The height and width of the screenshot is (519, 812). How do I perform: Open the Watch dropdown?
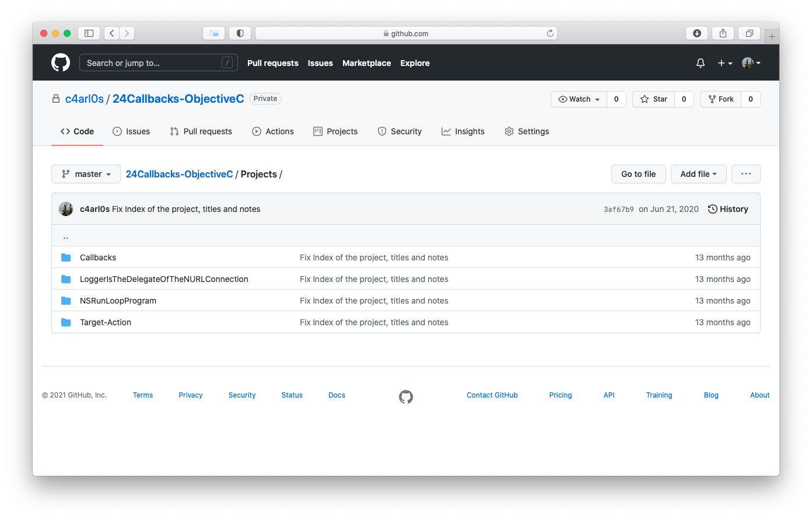click(579, 99)
